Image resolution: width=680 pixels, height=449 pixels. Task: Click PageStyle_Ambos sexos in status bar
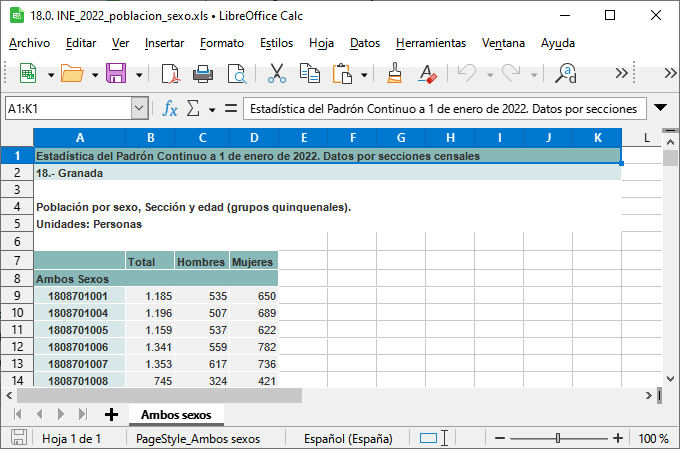tap(198, 439)
